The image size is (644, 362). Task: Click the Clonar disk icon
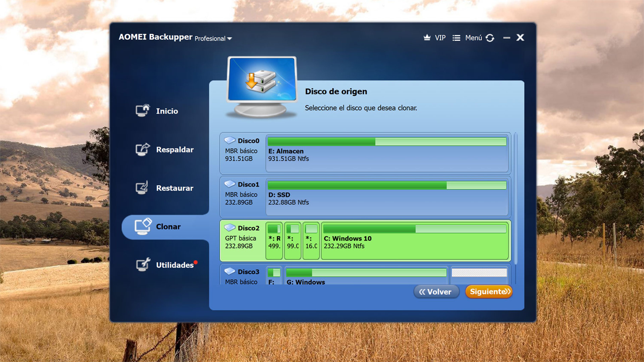[143, 226]
